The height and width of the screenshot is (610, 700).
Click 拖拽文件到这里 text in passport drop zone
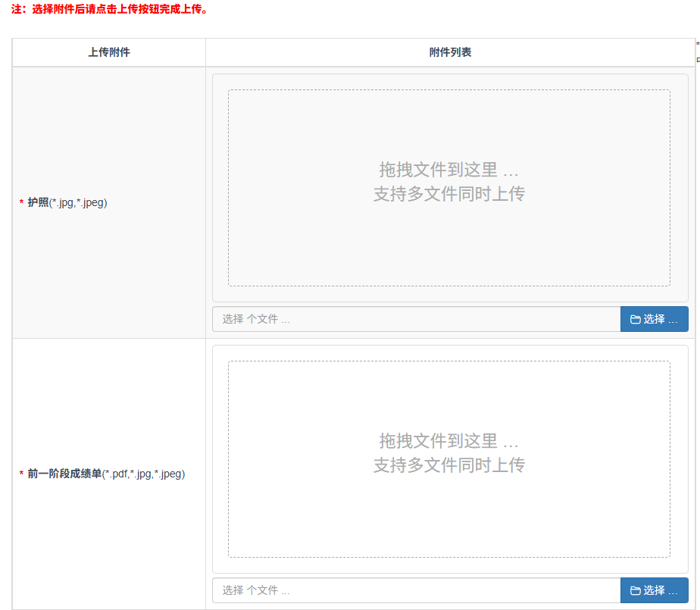pyautogui.click(x=448, y=169)
